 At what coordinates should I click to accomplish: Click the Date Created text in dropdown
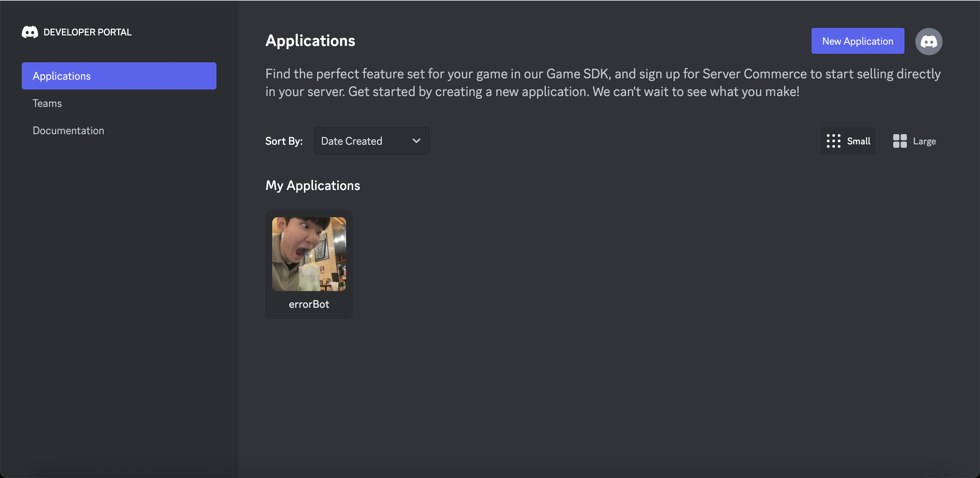coord(351,141)
